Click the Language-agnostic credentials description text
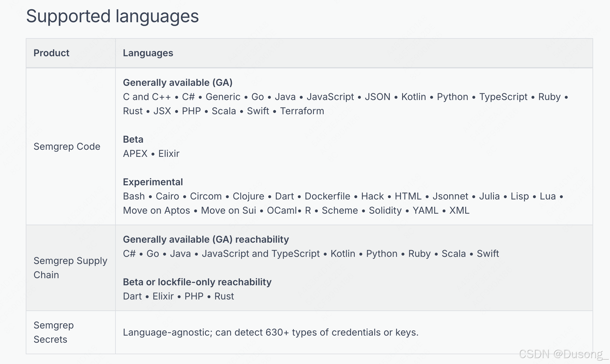 pos(270,332)
